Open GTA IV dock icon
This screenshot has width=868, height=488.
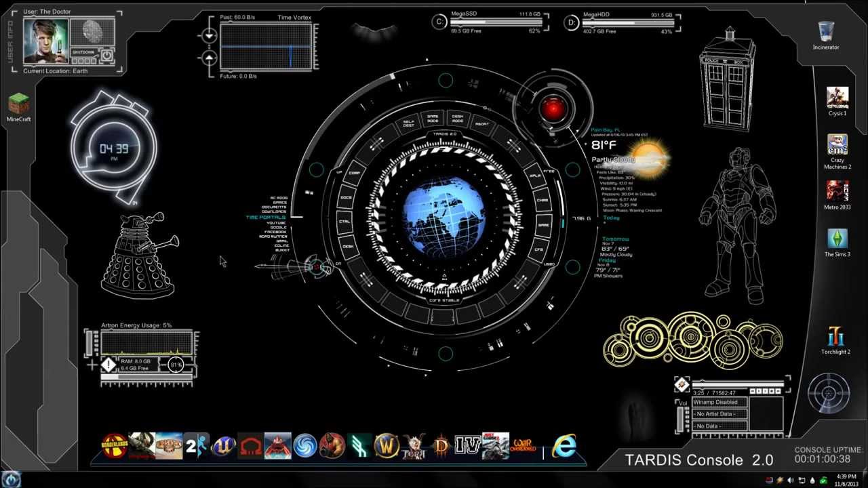coord(468,446)
